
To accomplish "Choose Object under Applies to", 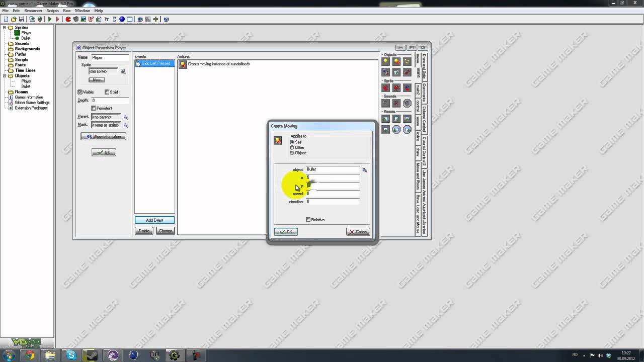I will (292, 153).
